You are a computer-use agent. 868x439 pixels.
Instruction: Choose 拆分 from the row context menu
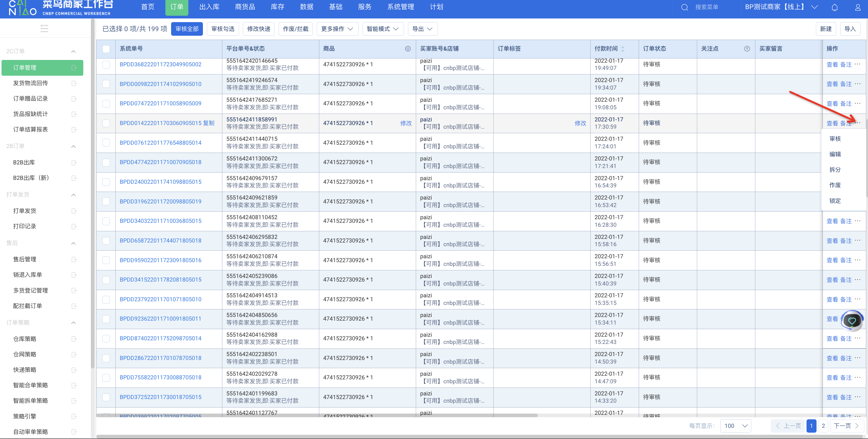[835, 170]
